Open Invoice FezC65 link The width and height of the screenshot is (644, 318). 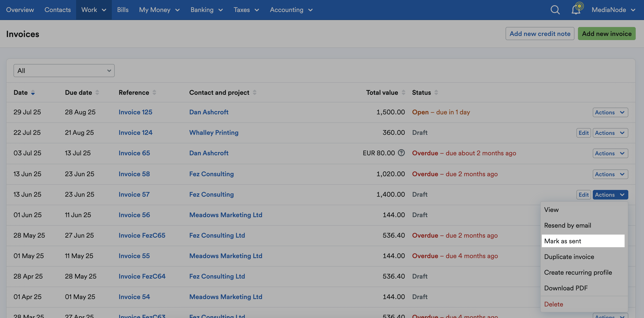coord(142,236)
